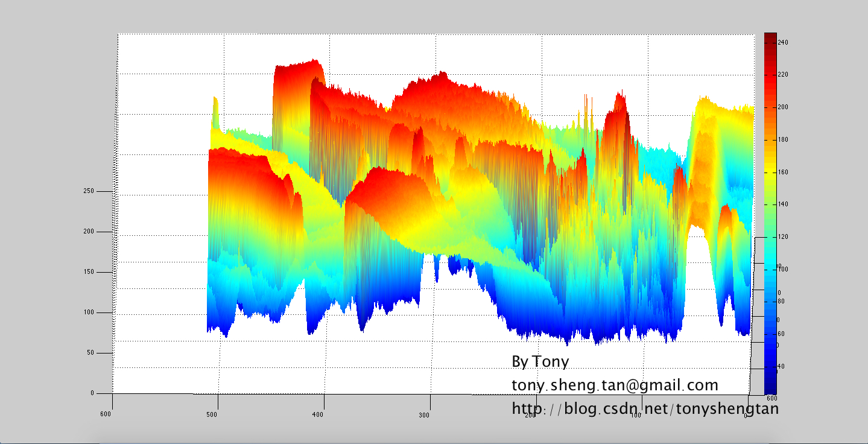The image size is (868, 444).
Task: Click the 'By Tony' author annotation
Action: (x=540, y=361)
